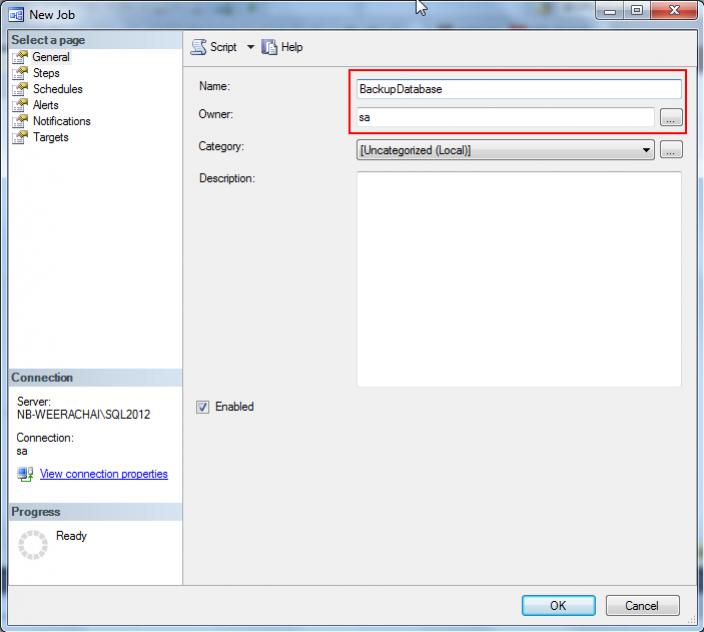This screenshot has height=632, width=704.
Task: Click the OK button
Action: [559, 606]
